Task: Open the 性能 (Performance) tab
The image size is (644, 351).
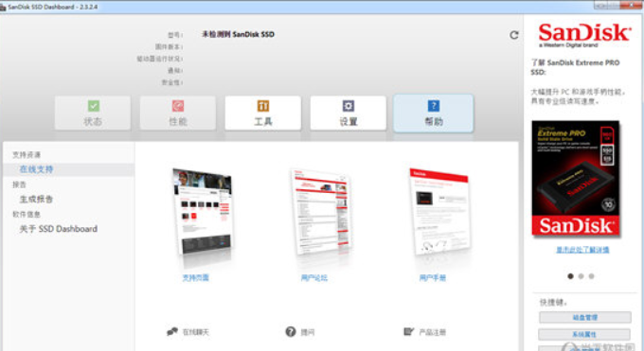Action: [x=178, y=114]
